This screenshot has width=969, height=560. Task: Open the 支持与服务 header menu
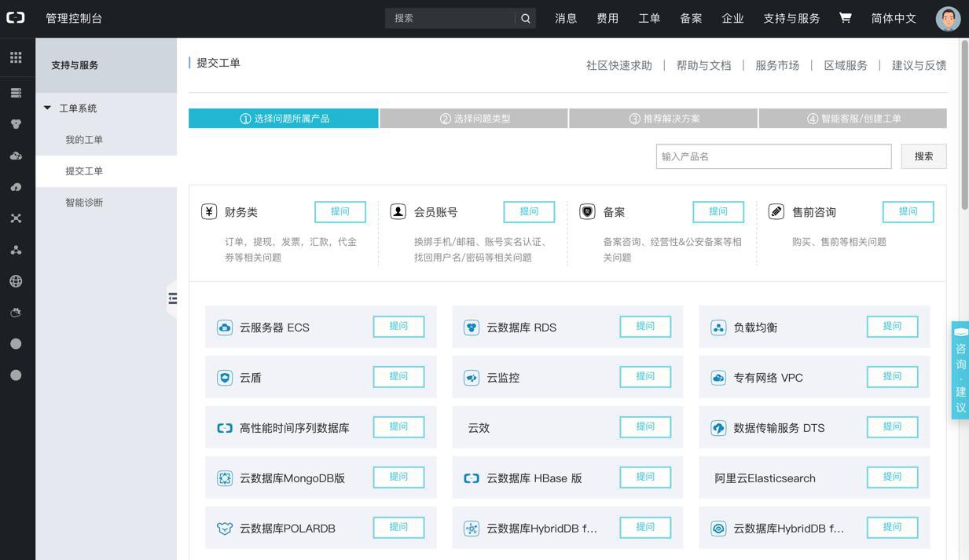pyautogui.click(x=791, y=18)
